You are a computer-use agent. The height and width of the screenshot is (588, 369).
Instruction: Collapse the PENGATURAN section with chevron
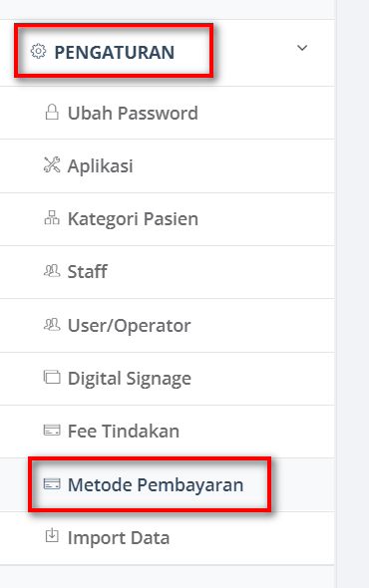pyautogui.click(x=302, y=48)
